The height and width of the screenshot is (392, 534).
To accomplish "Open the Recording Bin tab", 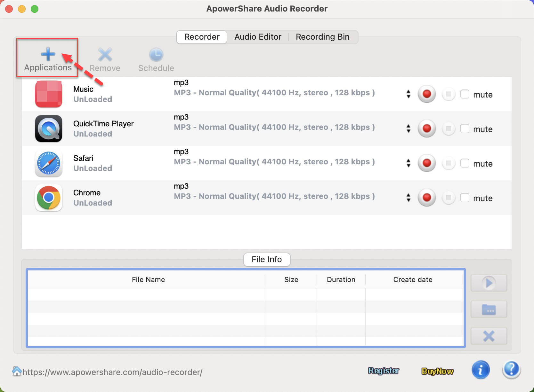I will [322, 37].
